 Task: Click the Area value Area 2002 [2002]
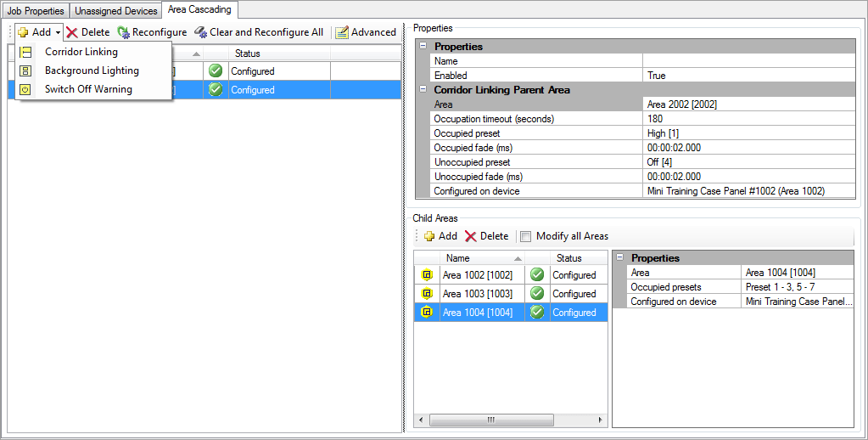tap(749, 104)
